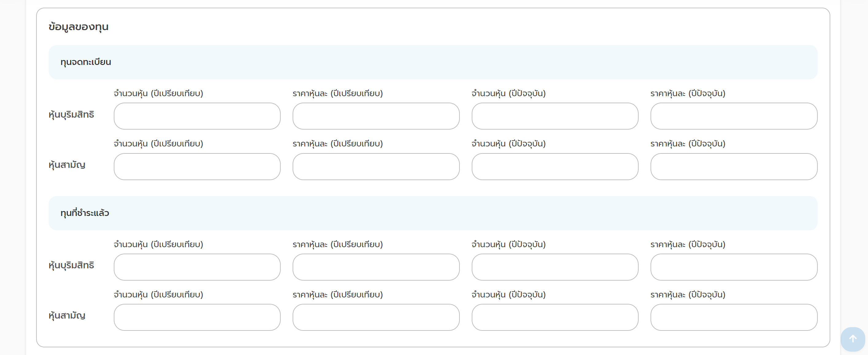Focus registered capital preferred share count, comparative year
The width and height of the screenshot is (868, 355).
tap(197, 116)
